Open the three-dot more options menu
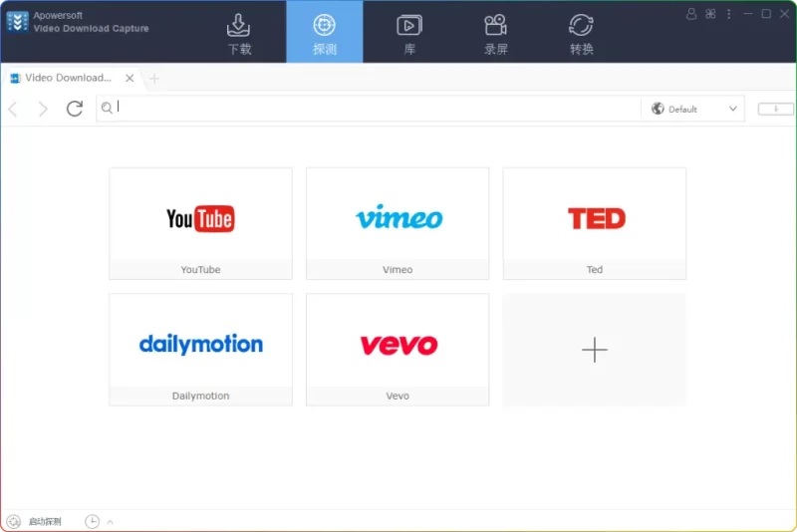 click(728, 14)
